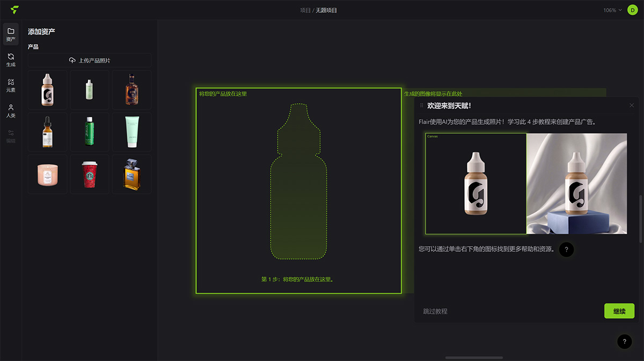Select the red Starbucks cup thumbnail
This screenshot has height=361, width=644.
point(89,174)
